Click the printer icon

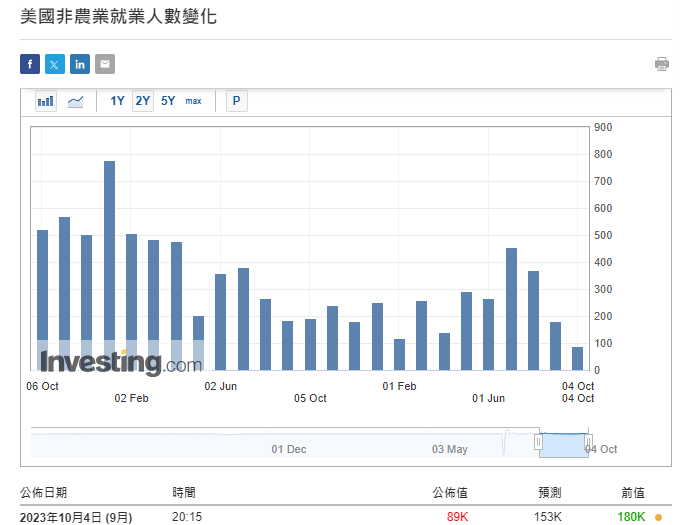(662, 64)
